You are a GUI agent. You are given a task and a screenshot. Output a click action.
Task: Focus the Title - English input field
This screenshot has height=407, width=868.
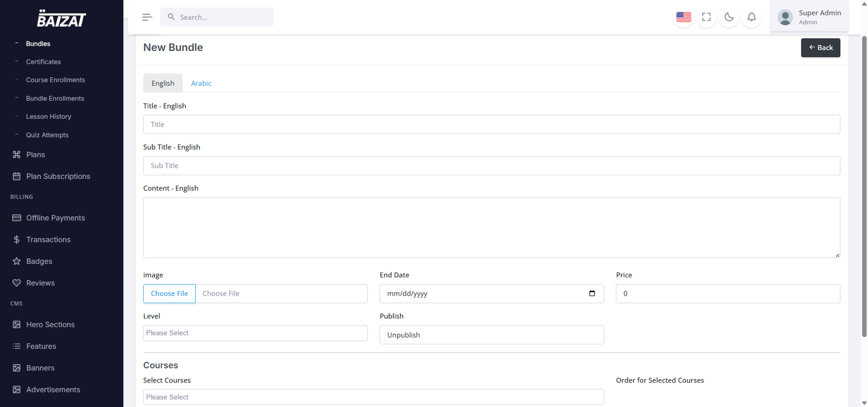(491, 124)
